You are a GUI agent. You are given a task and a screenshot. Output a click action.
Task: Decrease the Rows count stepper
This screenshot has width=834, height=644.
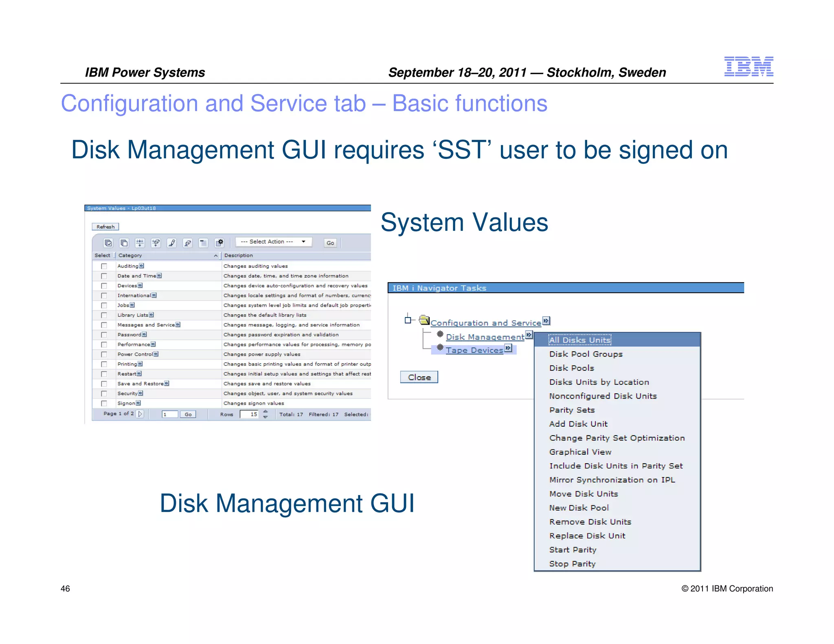(266, 417)
